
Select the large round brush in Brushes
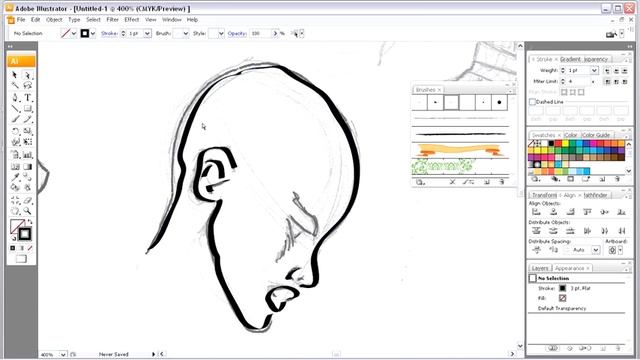pos(499,102)
